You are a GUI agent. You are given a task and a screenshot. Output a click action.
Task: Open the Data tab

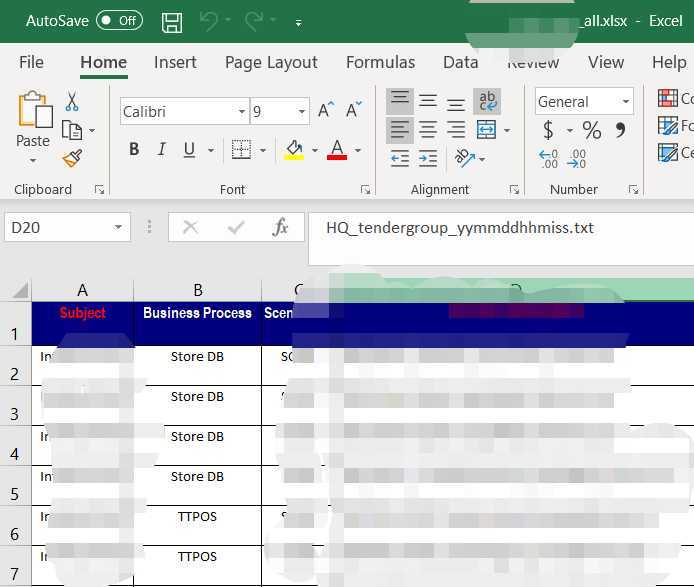[x=461, y=62]
